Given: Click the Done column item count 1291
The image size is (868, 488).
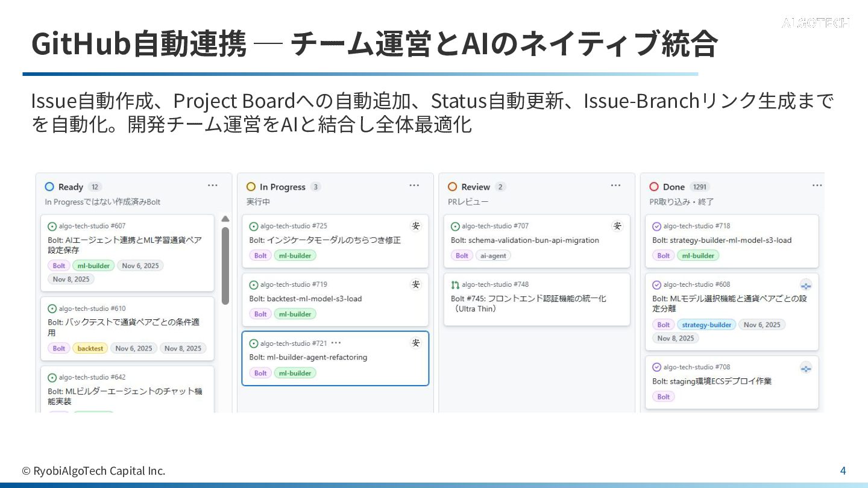Looking at the screenshot, I should point(699,187).
